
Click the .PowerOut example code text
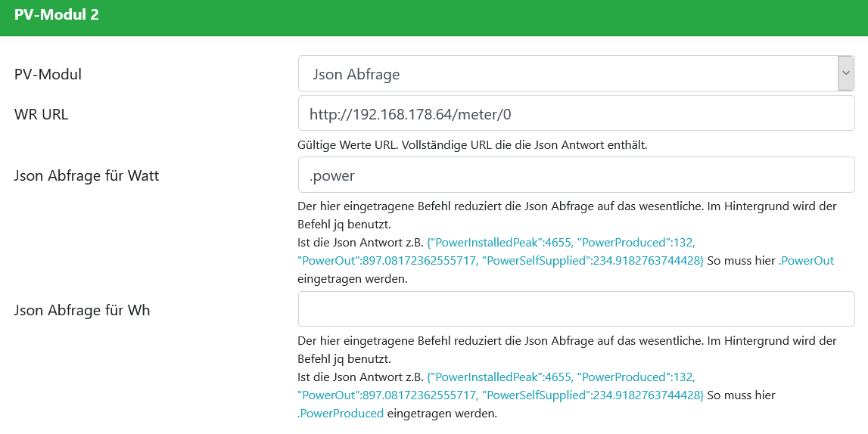(x=806, y=261)
